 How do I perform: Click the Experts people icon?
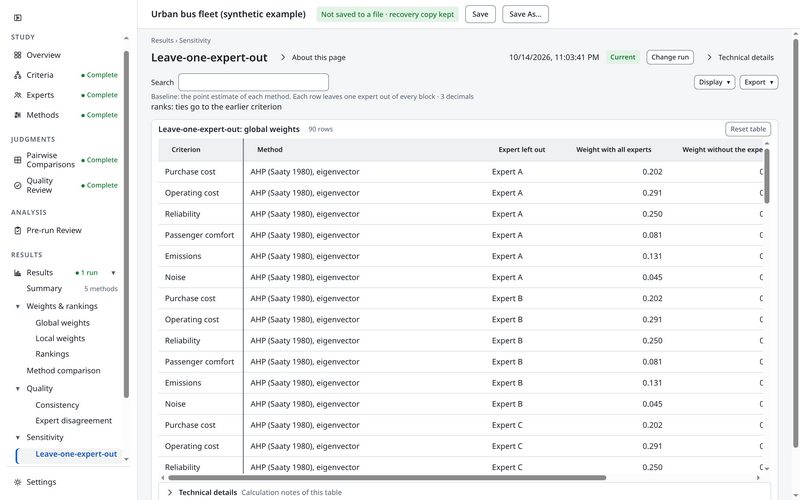[17, 95]
